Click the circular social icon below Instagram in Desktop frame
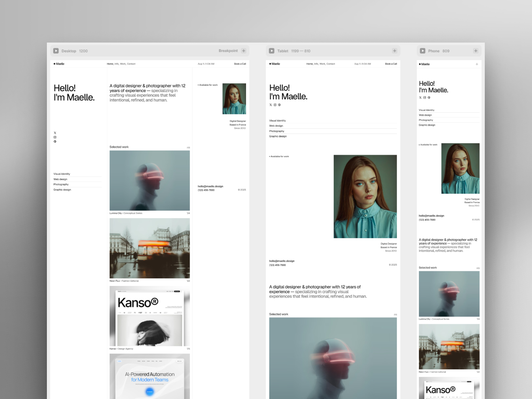 [55, 141]
